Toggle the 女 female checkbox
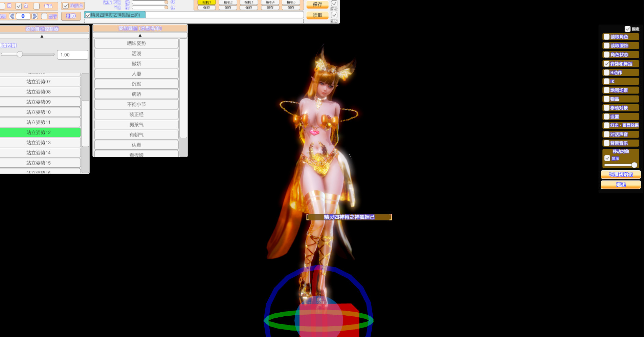 pyautogui.click(x=19, y=6)
